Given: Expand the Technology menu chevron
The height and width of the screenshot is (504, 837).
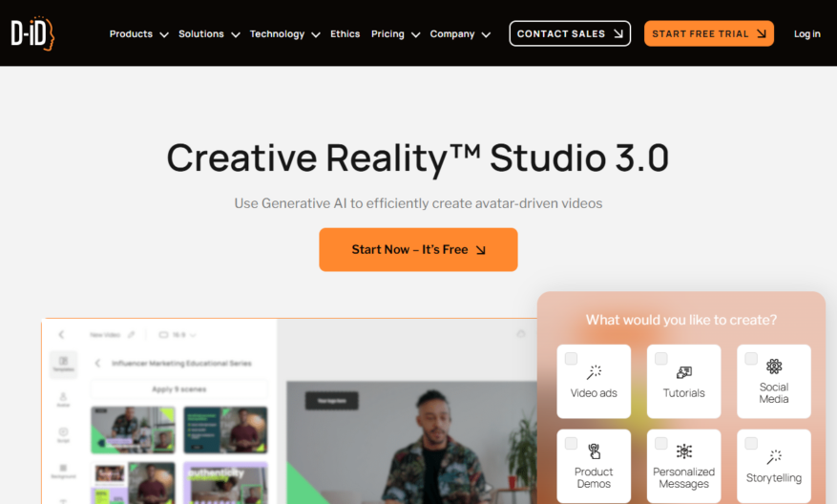Looking at the screenshot, I should pyautogui.click(x=316, y=34).
